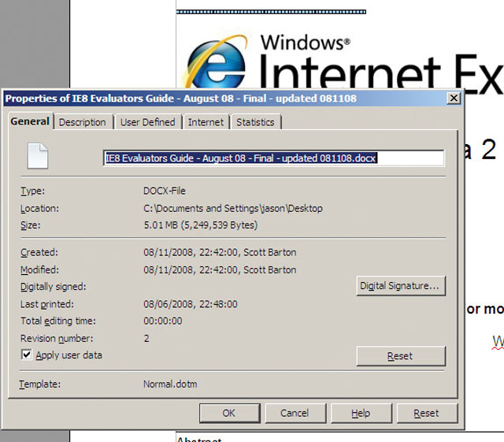This screenshot has width=504, height=442.
Task: Click the Reset button next to Help
Action: coord(426,413)
